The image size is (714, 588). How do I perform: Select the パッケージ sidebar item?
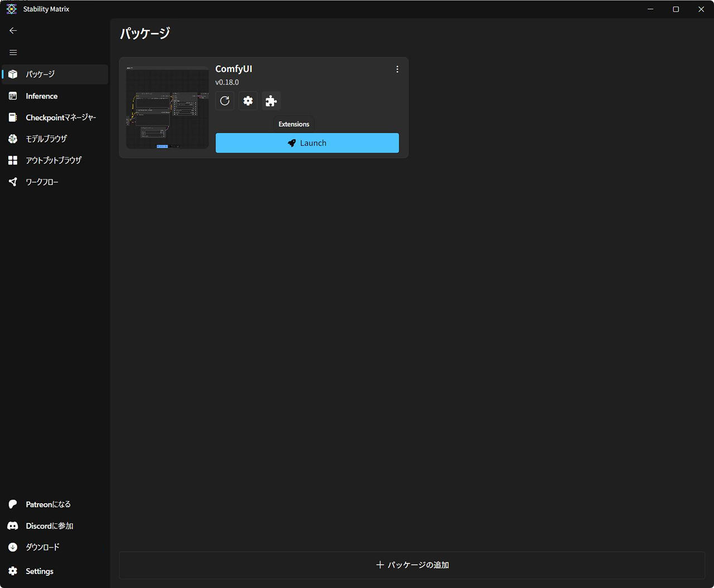(x=55, y=74)
